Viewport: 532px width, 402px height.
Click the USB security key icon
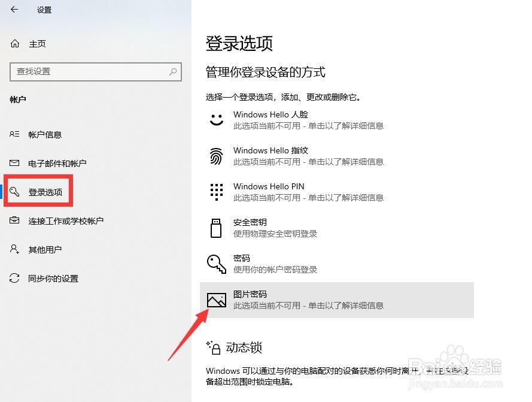pos(216,228)
